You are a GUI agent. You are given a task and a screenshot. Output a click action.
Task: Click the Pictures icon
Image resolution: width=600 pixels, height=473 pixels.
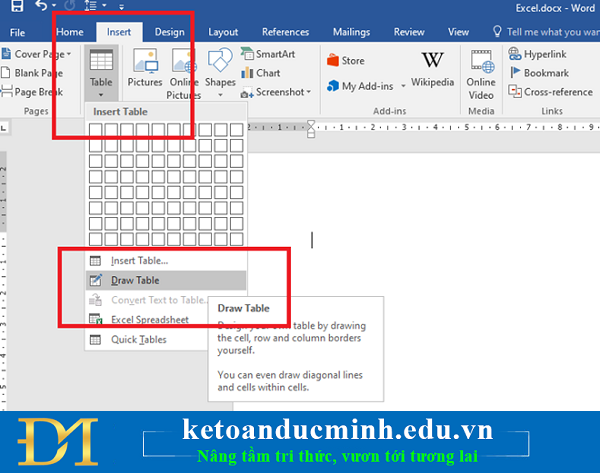point(145,60)
